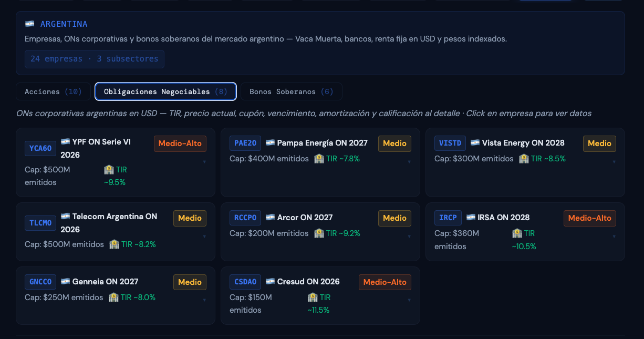Open the Bonos Soberanos (6) tab
This screenshot has width=644, height=339.
[292, 91]
